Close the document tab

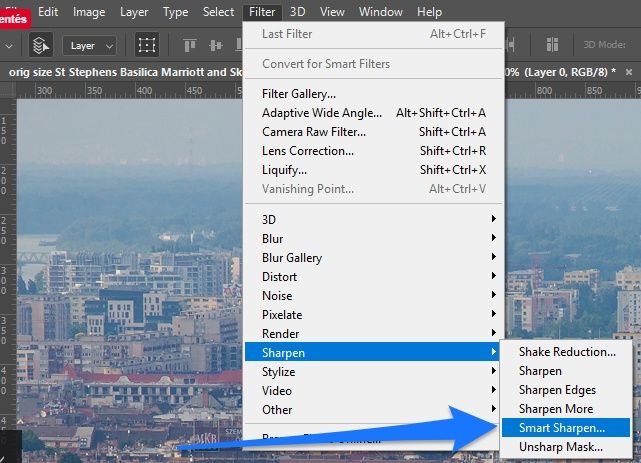(629, 72)
